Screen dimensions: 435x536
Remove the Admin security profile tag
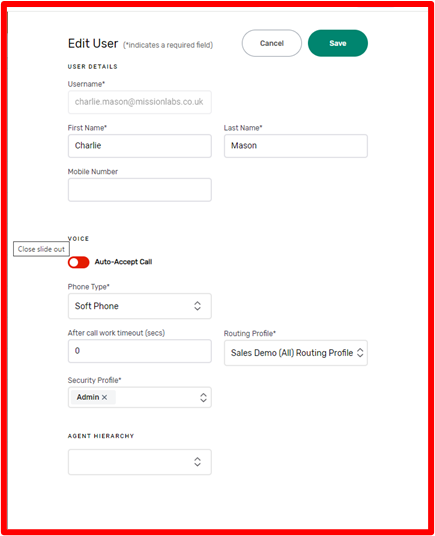tap(105, 397)
